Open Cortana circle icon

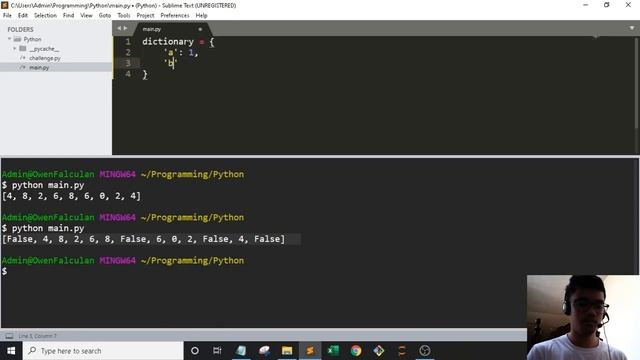(x=195, y=351)
